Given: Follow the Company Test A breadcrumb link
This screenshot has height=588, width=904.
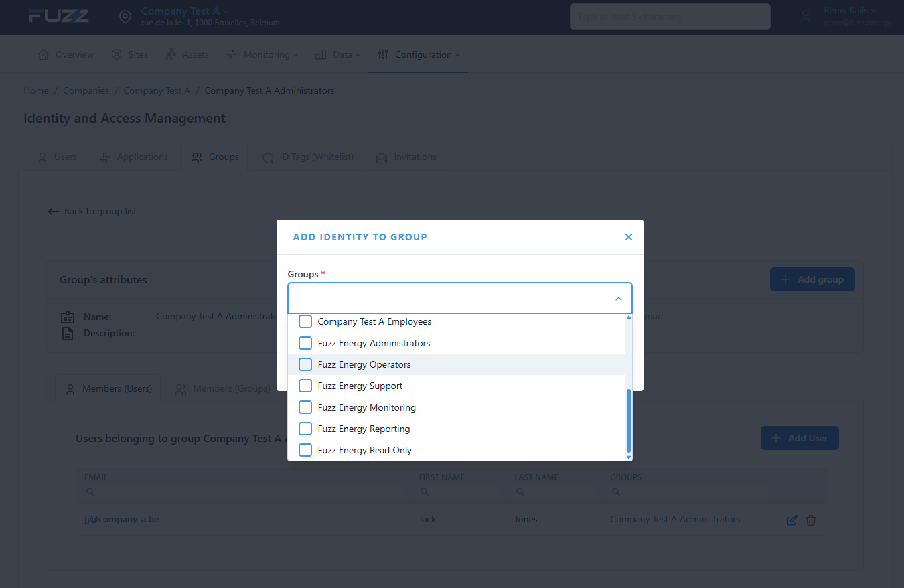Looking at the screenshot, I should [157, 90].
